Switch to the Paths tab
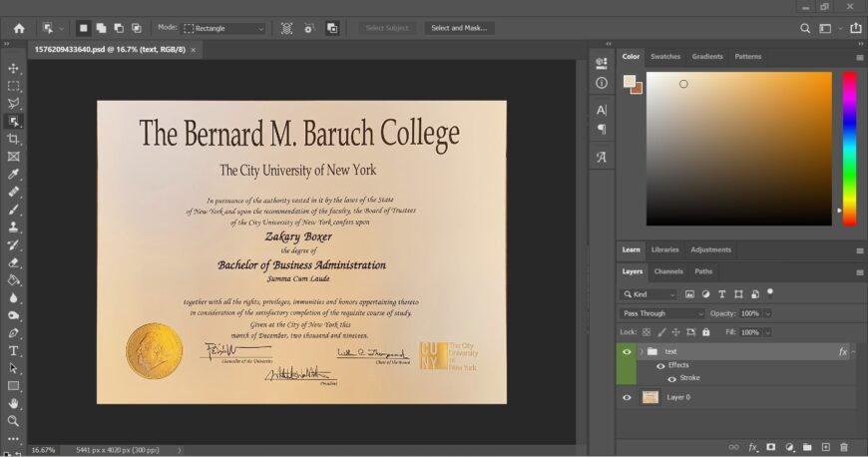 (703, 271)
